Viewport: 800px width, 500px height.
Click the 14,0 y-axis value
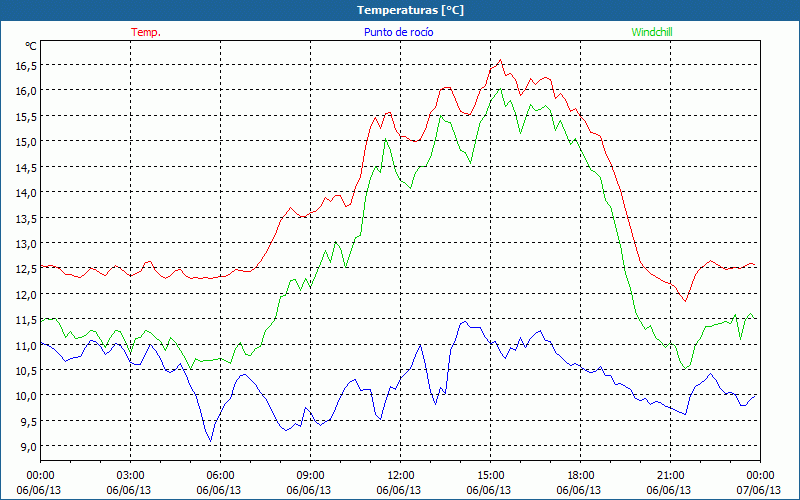coord(26,193)
